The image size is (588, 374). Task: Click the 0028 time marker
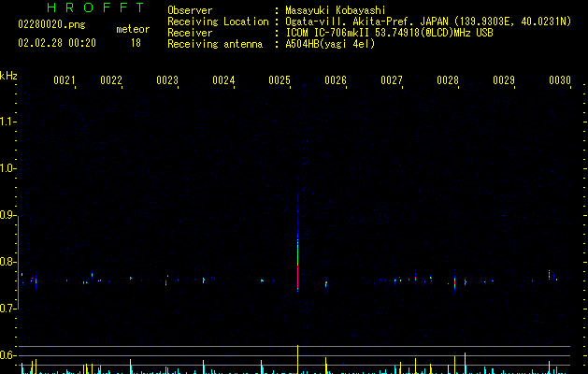(448, 79)
